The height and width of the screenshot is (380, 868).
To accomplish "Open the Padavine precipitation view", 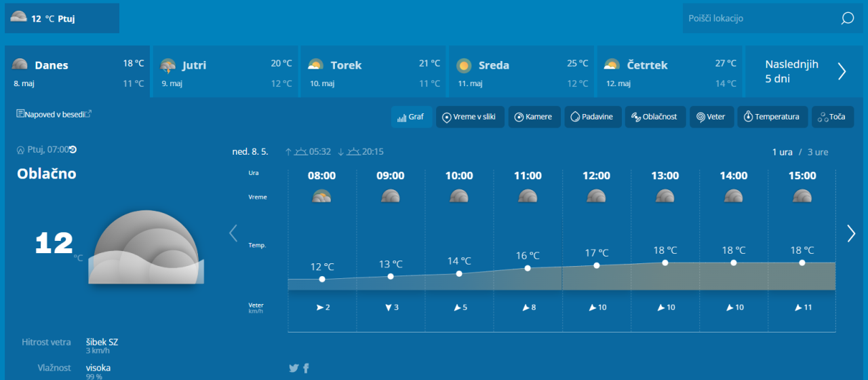I will point(591,117).
